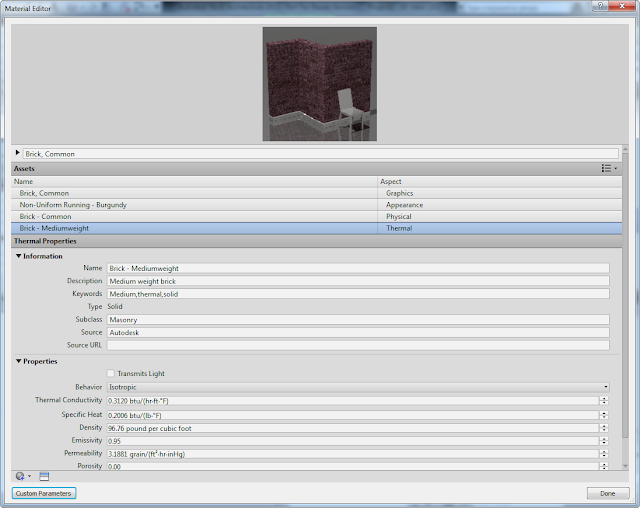Open dropdown arrow beside asset browser icon
This screenshot has height=508, width=640.
tap(29, 476)
